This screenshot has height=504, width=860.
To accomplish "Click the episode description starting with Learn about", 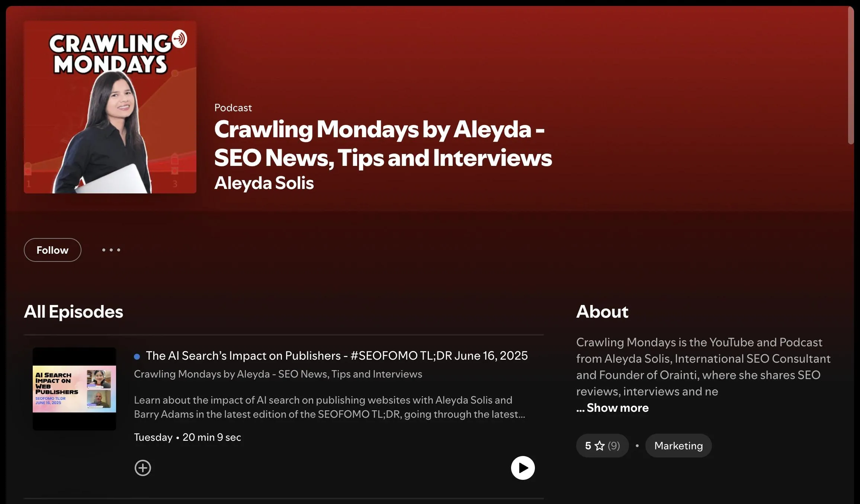I will tap(330, 407).
